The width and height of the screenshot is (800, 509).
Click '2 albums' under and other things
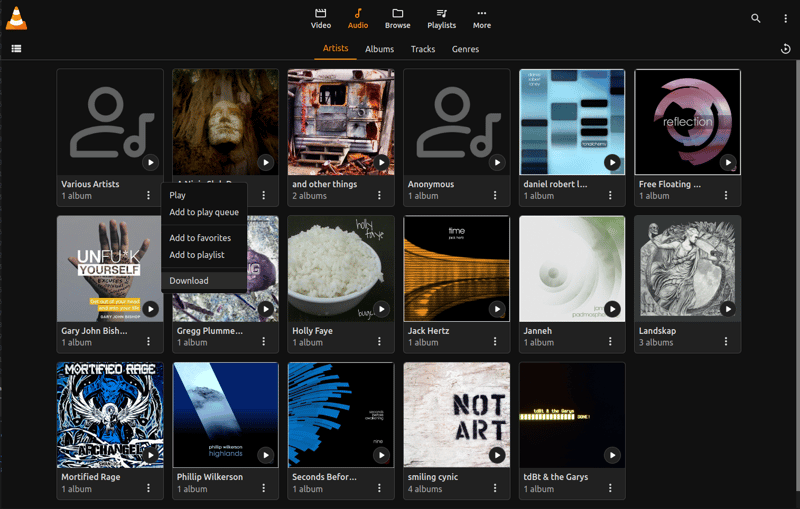309,196
